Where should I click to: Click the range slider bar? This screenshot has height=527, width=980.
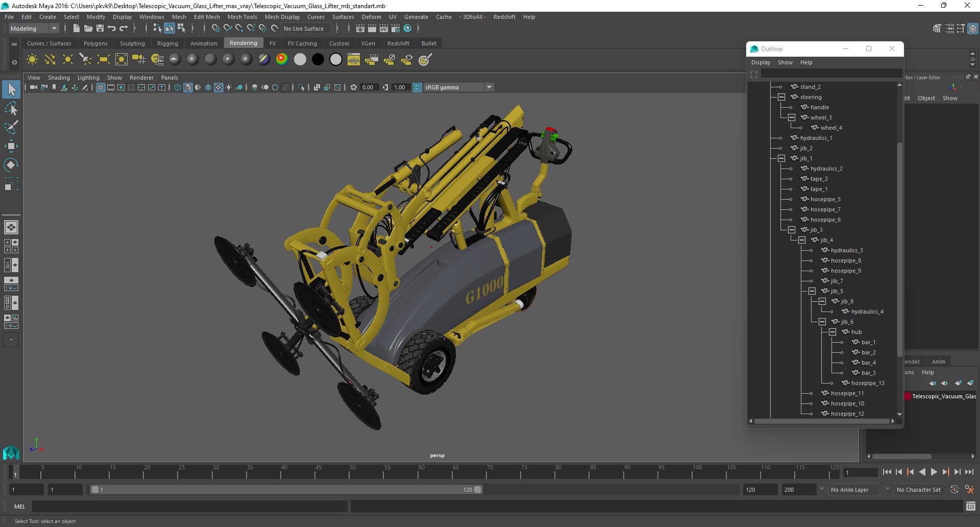point(286,490)
